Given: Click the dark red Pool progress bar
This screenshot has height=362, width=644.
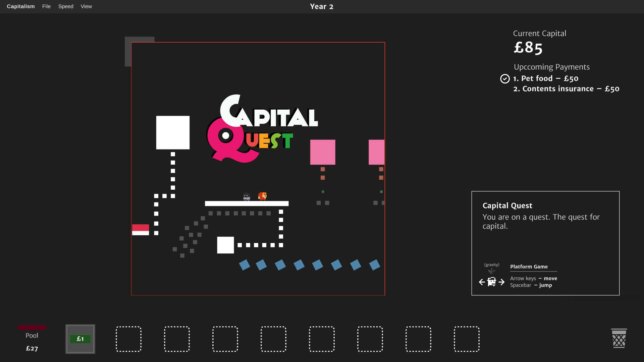Looking at the screenshot, I should tap(32, 327).
